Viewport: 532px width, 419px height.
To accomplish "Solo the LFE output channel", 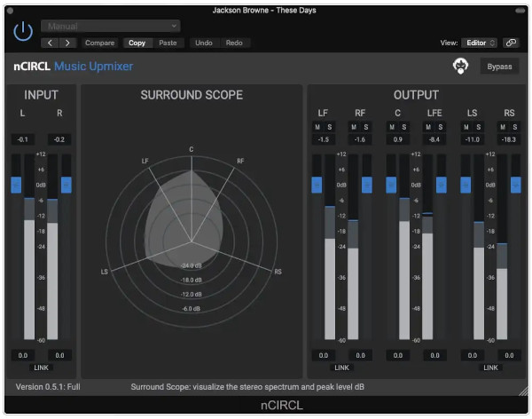I will click(x=441, y=127).
